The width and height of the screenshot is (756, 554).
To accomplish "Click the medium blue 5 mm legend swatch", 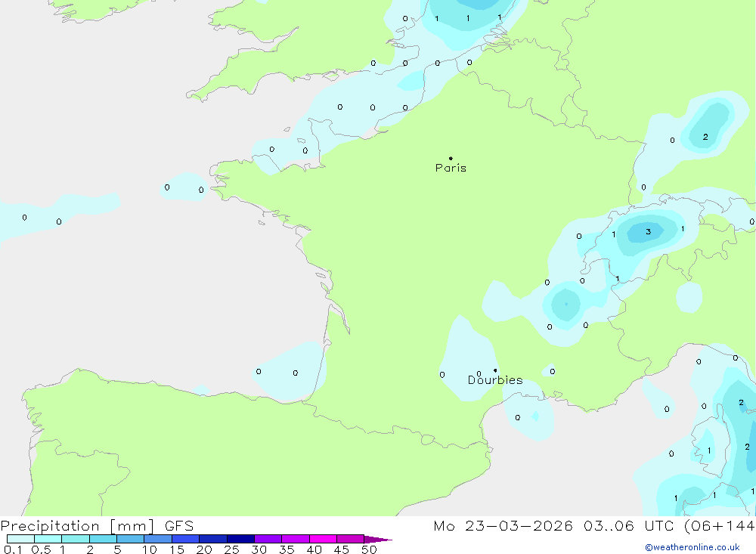I will 131,539.
